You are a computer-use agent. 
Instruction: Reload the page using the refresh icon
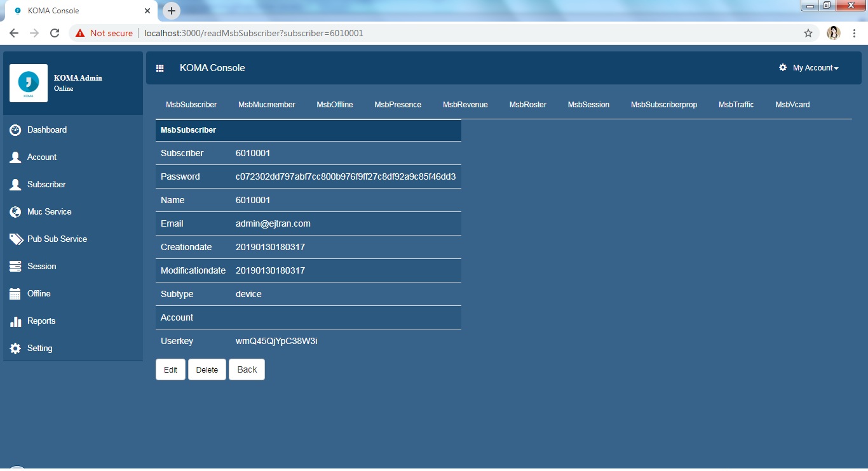pos(55,32)
